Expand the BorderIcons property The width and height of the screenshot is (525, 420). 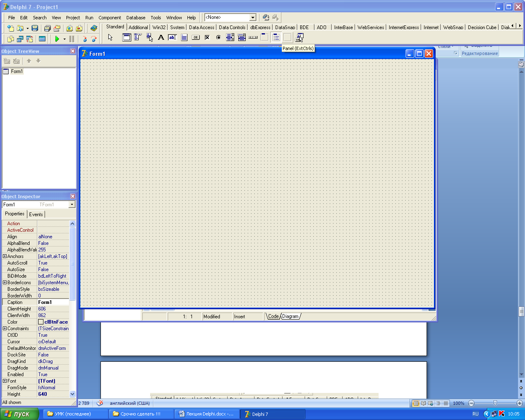tap(5, 283)
